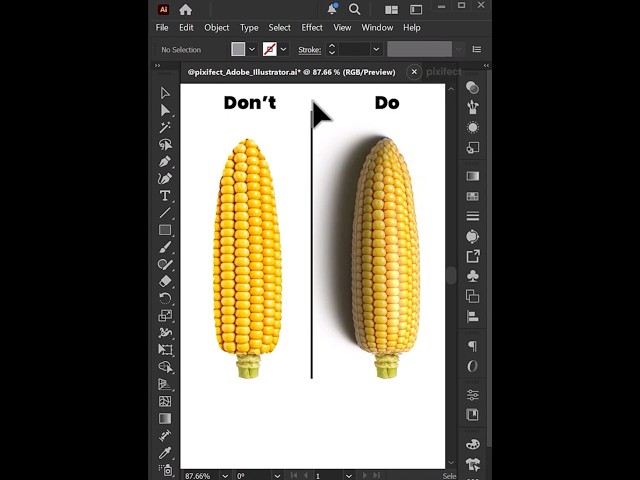Viewport: 640px width, 480px height.
Task: Select the Rectangle tool
Action: (165, 230)
